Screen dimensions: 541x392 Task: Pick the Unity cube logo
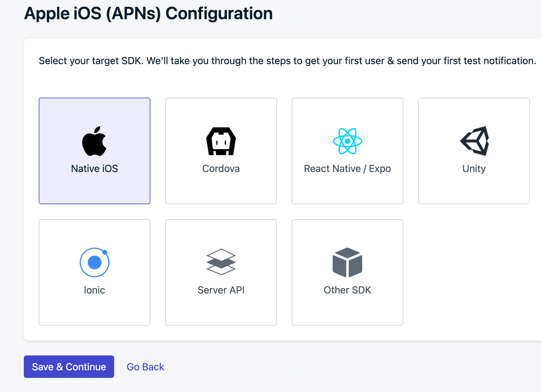474,141
